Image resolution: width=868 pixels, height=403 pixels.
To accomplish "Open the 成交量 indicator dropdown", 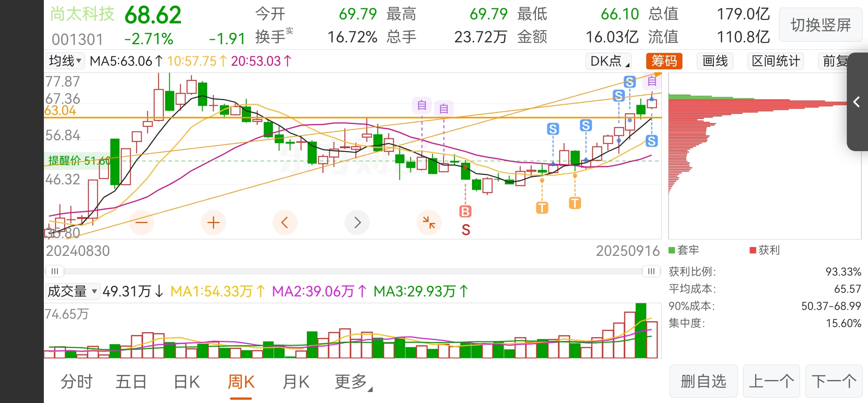I will point(72,291).
